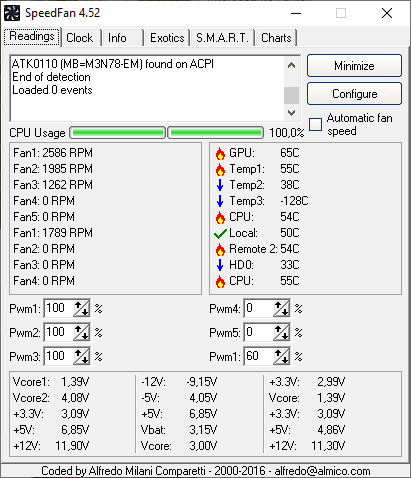This screenshot has width=411, height=478.
Task: Click the flame icon beside CPU 54C
Action: (x=220, y=217)
